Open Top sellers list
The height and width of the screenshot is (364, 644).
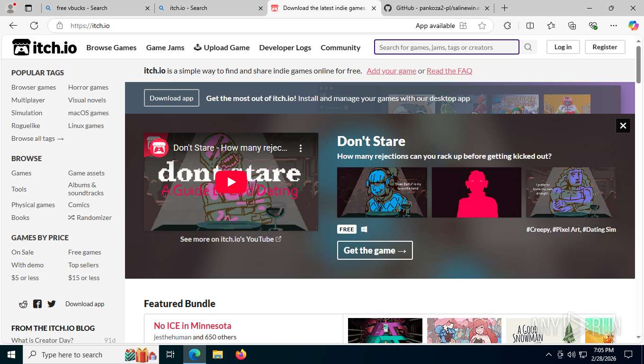click(83, 265)
